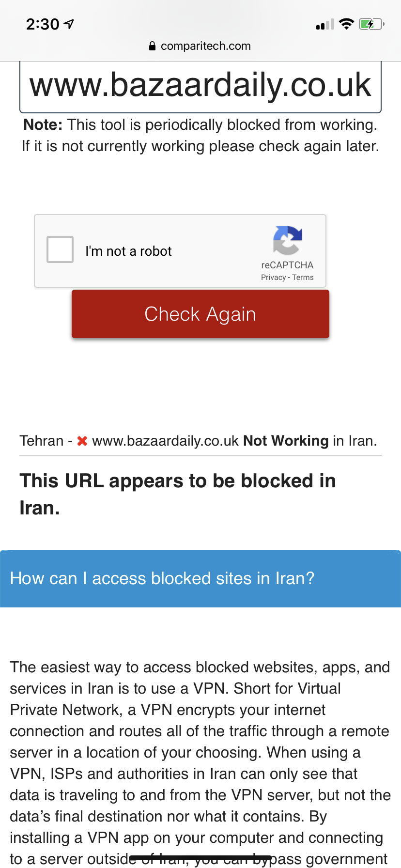Tap the battery charging icon
This screenshot has width=401, height=868.
tap(371, 24)
